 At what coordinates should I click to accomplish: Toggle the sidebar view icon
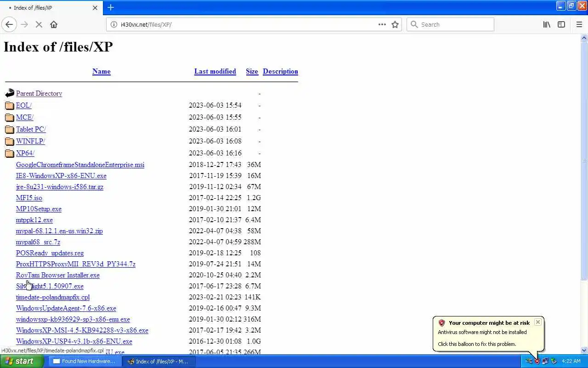tap(561, 24)
